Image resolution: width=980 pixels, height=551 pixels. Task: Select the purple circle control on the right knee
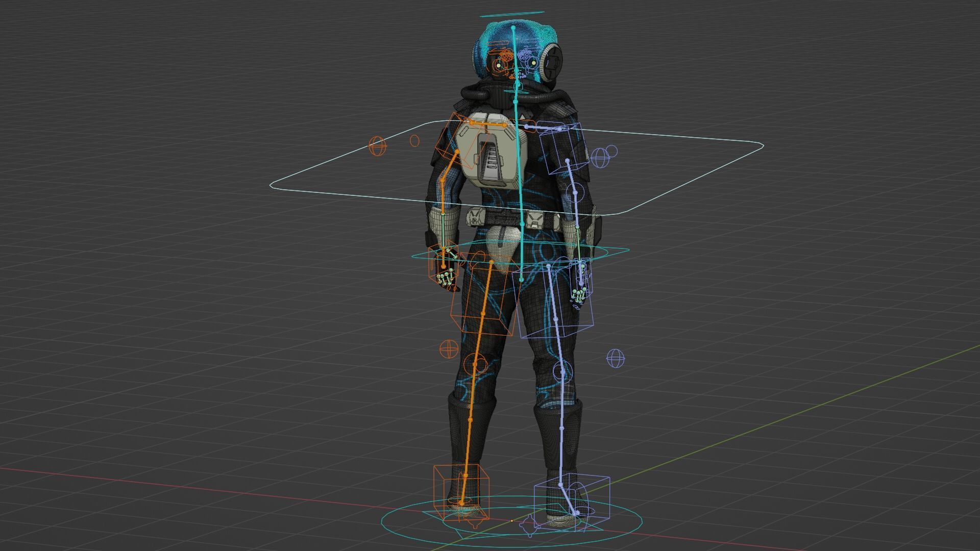pyautogui.click(x=562, y=371)
